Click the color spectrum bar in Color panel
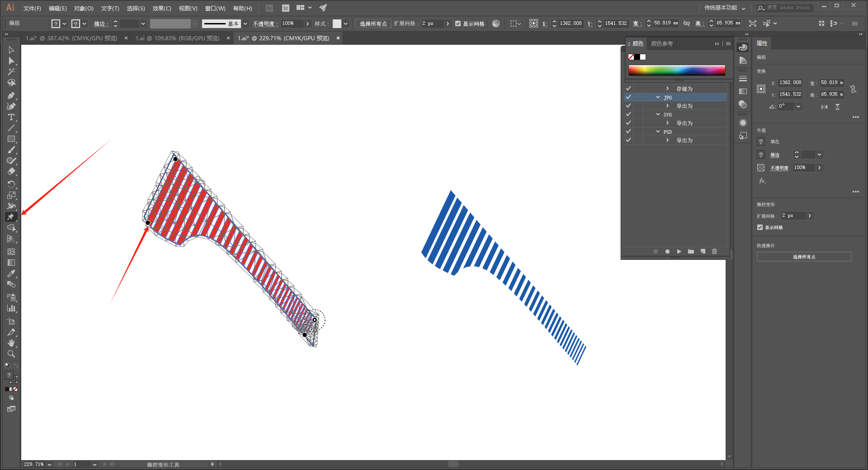This screenshot has width=868, height=470. click(676, 70)
